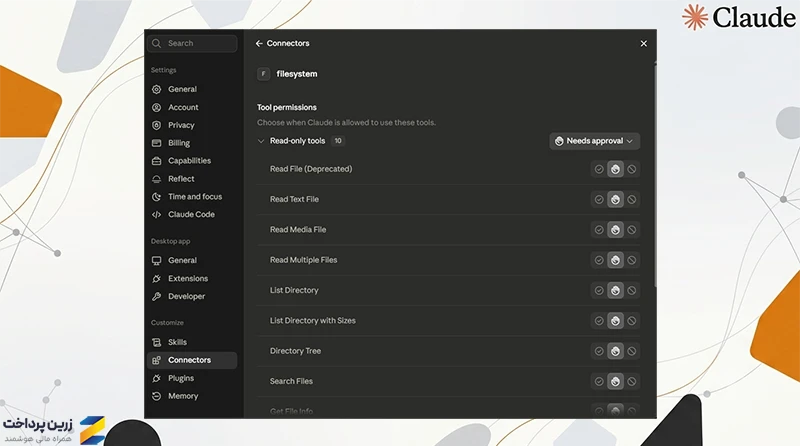
Task: Always allow the Read Text File tool
Action: coord(599,200)
